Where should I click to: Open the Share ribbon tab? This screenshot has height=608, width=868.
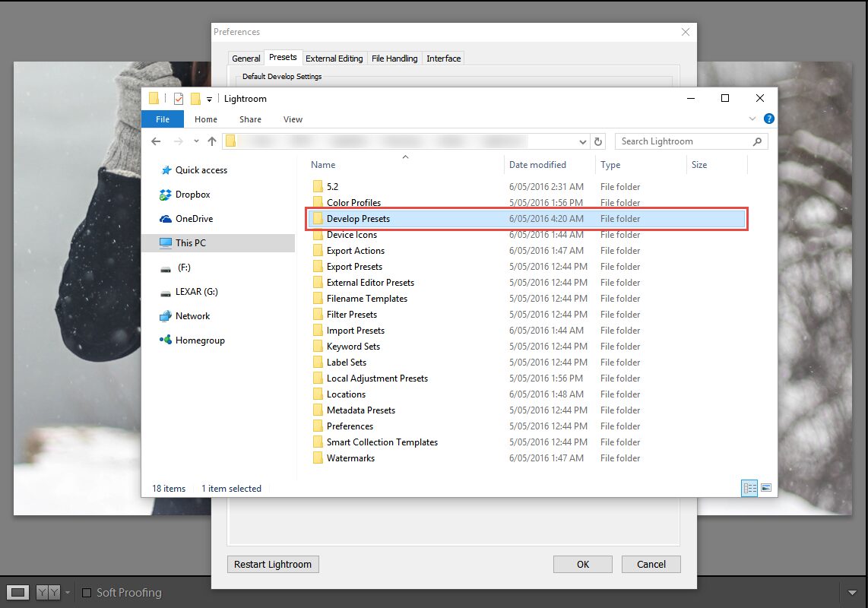[250, 119]
